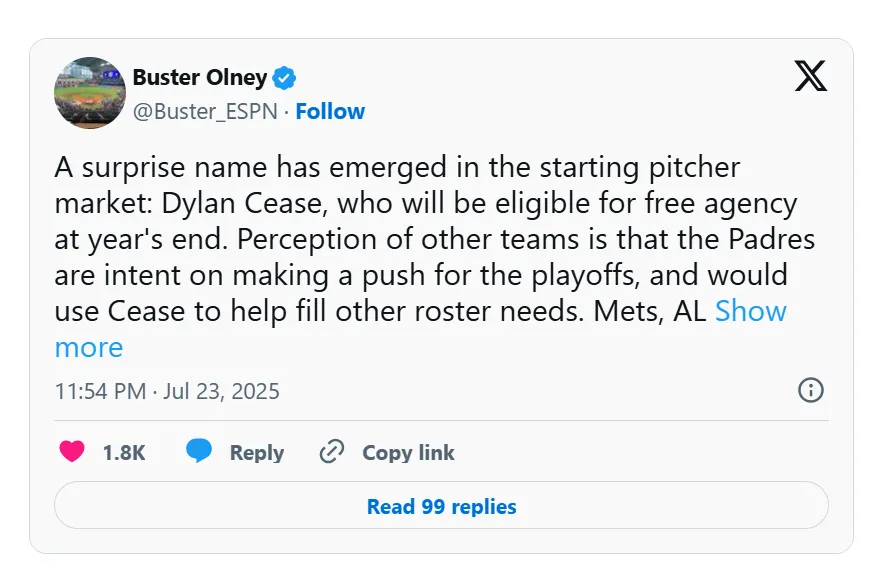The width and height of the screenshot is (883, 578).
Task: Follow the Buster_ESPN account
Action: click(x=330, y=112)
